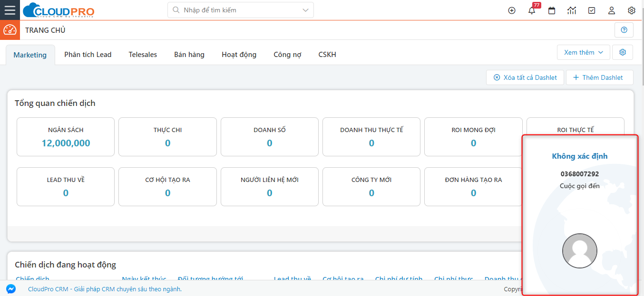Click the Doanh thu thực tế card

[x=371, y=137]
